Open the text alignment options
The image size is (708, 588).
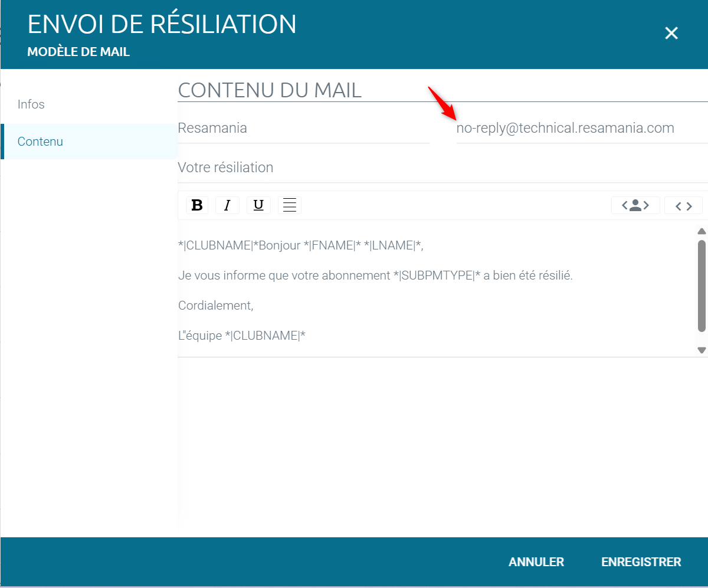[x=289, y=205]
